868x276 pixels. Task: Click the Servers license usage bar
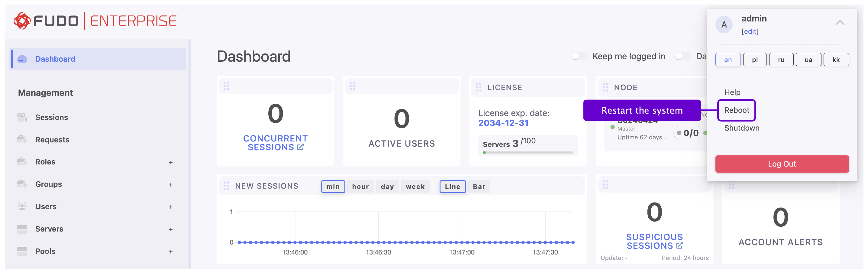tap(528, 153)
